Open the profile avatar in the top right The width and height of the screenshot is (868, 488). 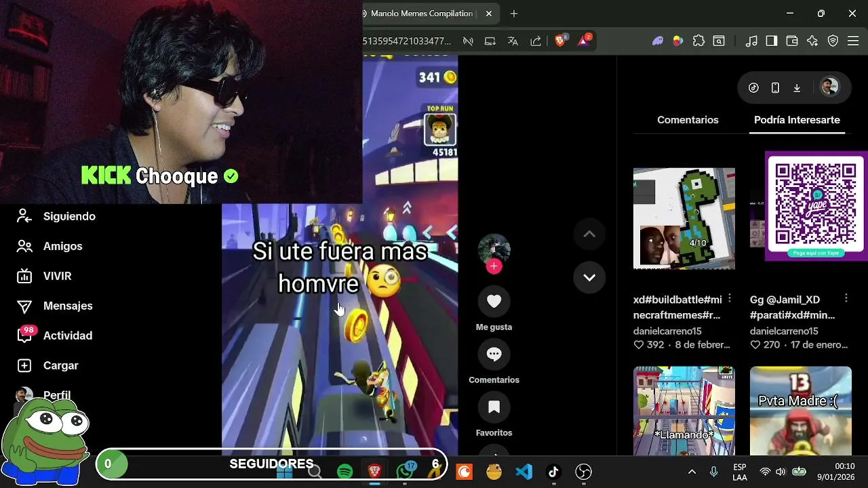[829, 87]
